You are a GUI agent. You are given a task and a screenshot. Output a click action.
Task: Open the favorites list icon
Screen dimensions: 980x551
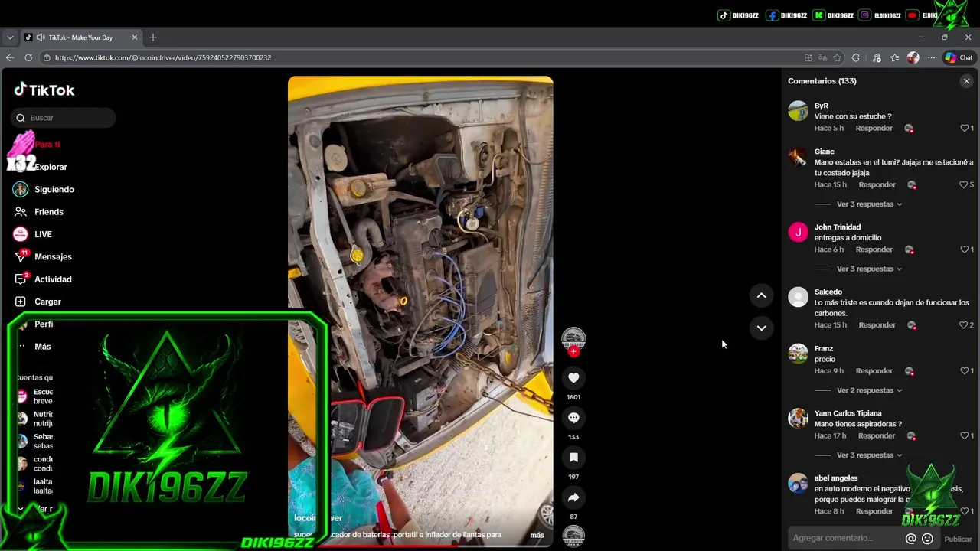(895, 57)
